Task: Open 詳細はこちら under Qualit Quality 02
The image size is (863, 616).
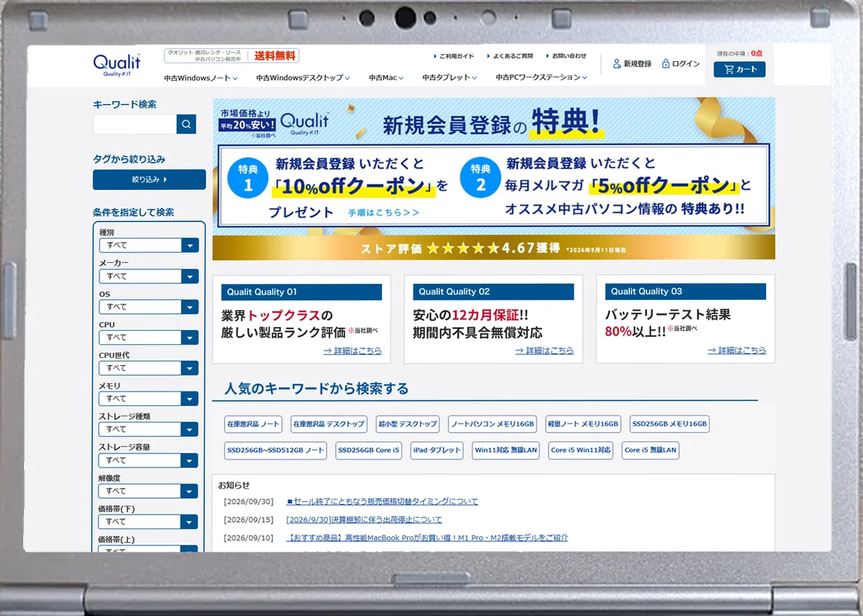Action: tap(544, 351)
